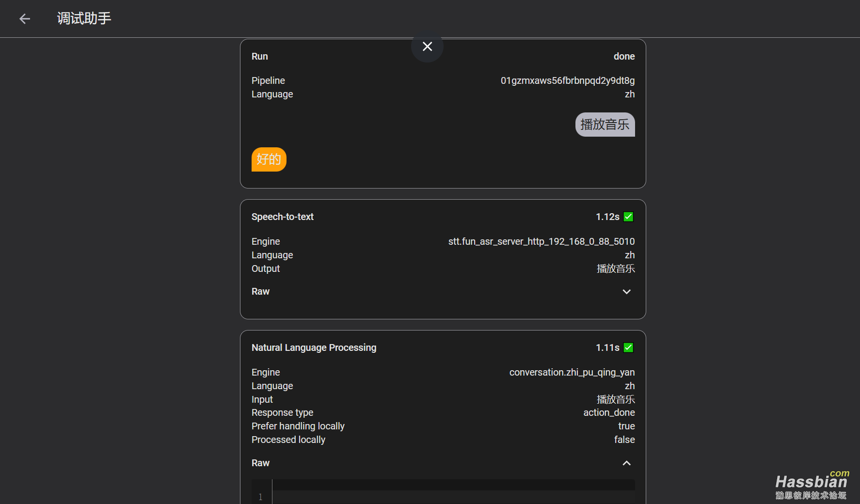Click the orange 好的 response bubble
Image resolution: width=860 pixels, height=504 pixels.
pyautogui.click(x=269, y=159)
